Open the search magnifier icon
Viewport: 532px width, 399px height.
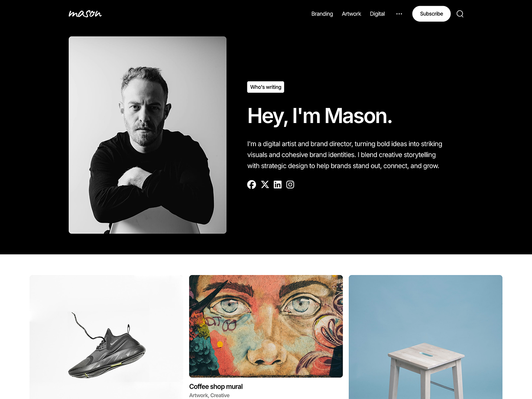[x=460, y=14]
